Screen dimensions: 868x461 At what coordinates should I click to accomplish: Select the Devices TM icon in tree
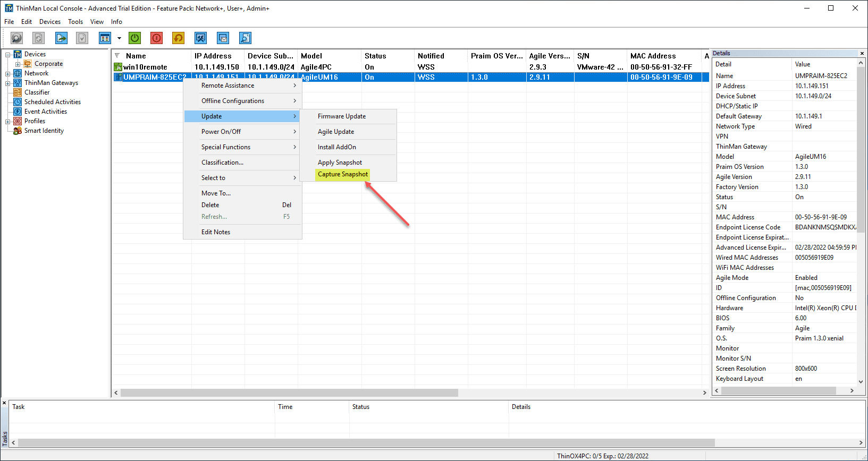(18, 54)
